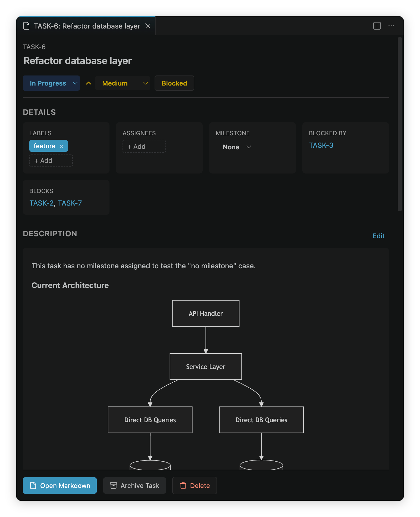Click the right Direct DB Queries node

tap(261, 420)
